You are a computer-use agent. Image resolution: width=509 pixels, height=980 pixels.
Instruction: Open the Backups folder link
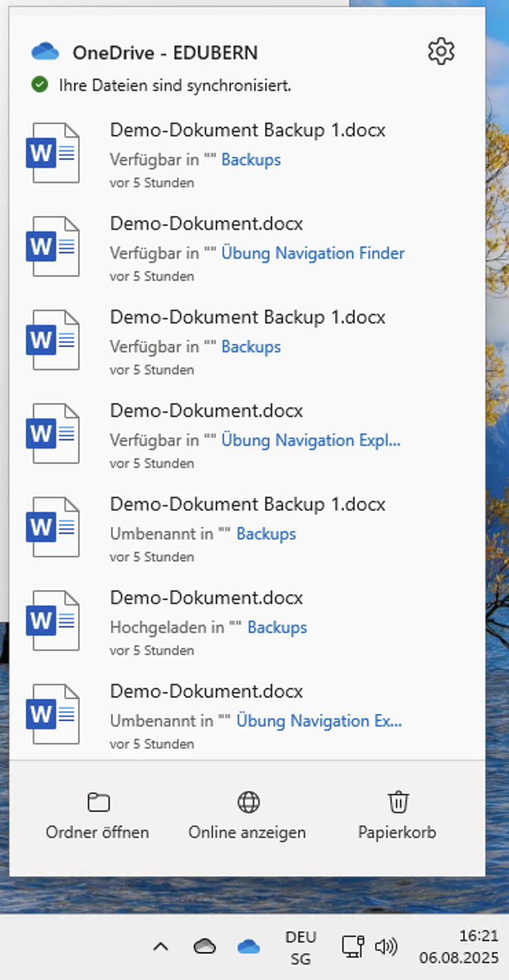251,160
